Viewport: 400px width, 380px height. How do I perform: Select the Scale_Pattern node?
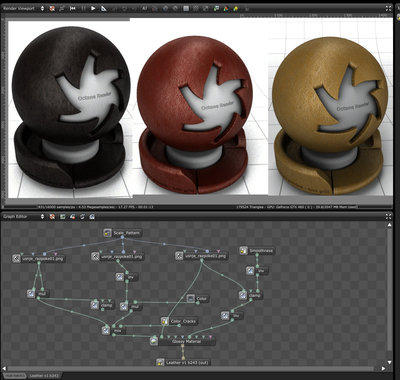pyautogui.click(x=123, y=233)
